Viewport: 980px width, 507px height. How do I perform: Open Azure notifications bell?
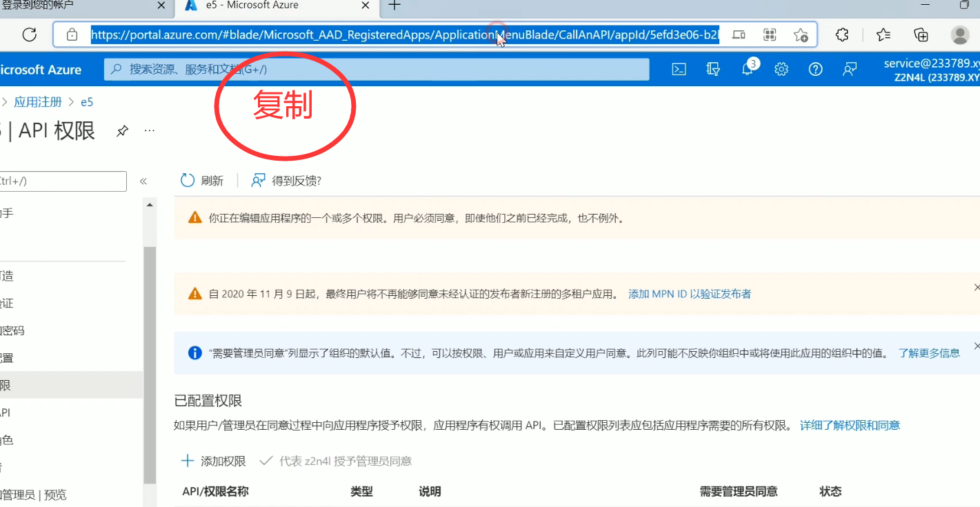tap(748, 68)
